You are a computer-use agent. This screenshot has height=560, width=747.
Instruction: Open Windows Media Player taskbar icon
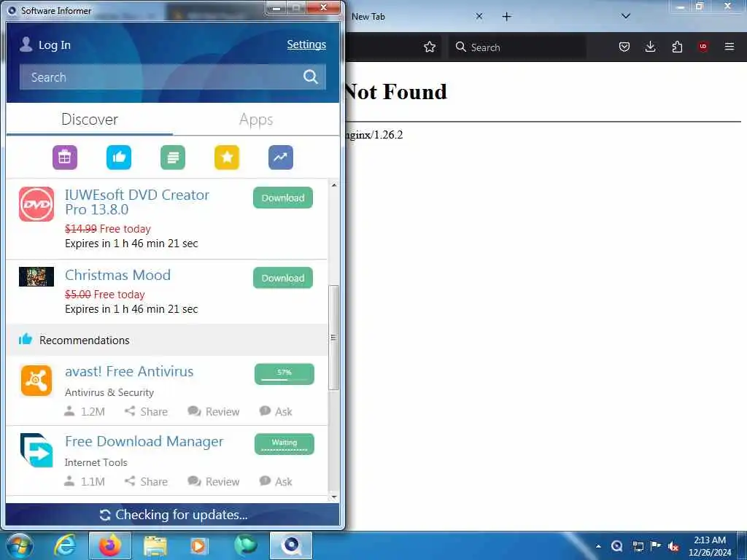tap(198, 546)
